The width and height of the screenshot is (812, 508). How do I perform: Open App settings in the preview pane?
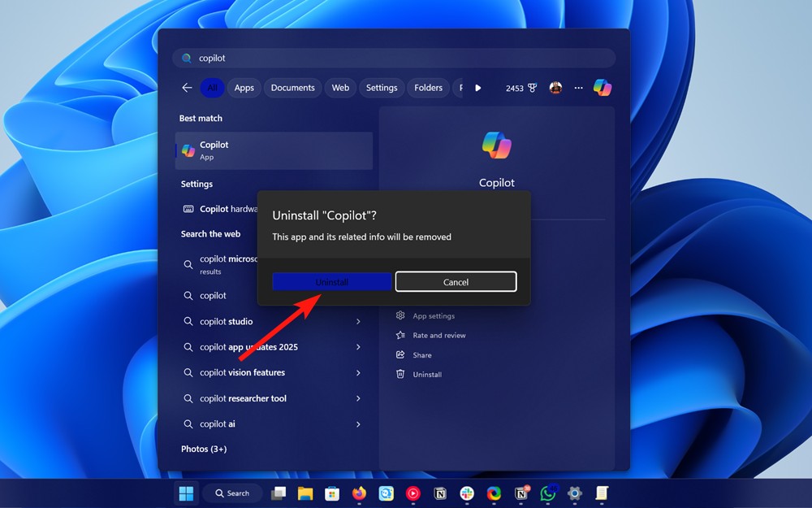point(425,315)
